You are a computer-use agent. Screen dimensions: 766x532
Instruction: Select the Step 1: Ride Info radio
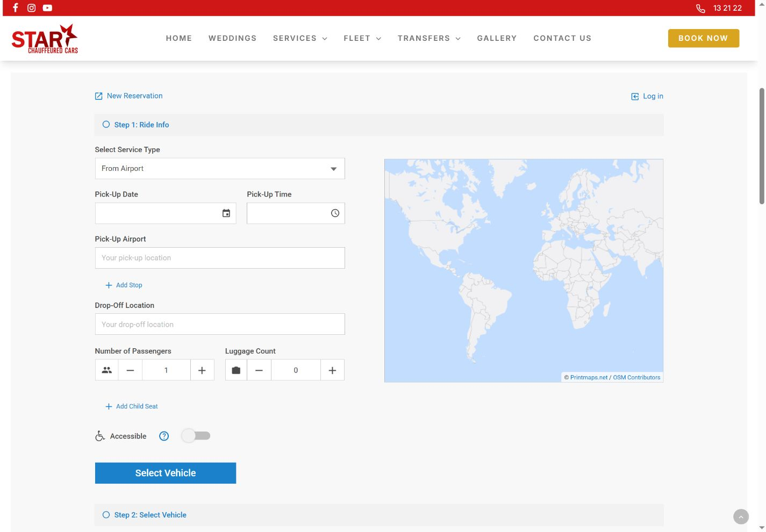coord(106,124)
